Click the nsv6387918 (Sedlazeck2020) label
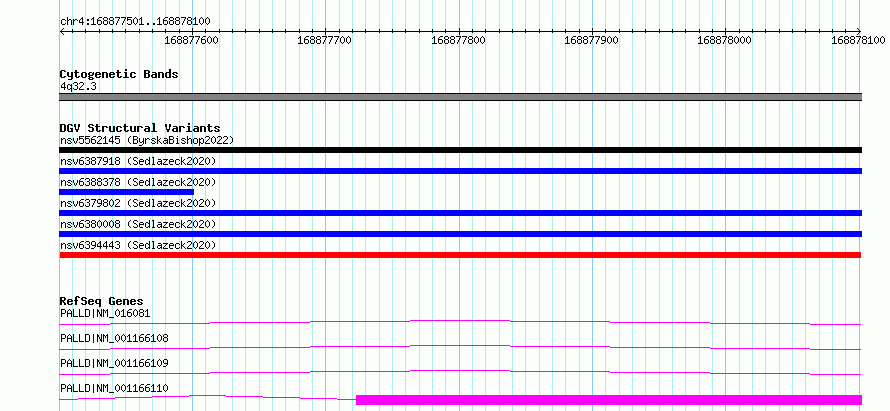890x411 pixels. coord(138,161)
